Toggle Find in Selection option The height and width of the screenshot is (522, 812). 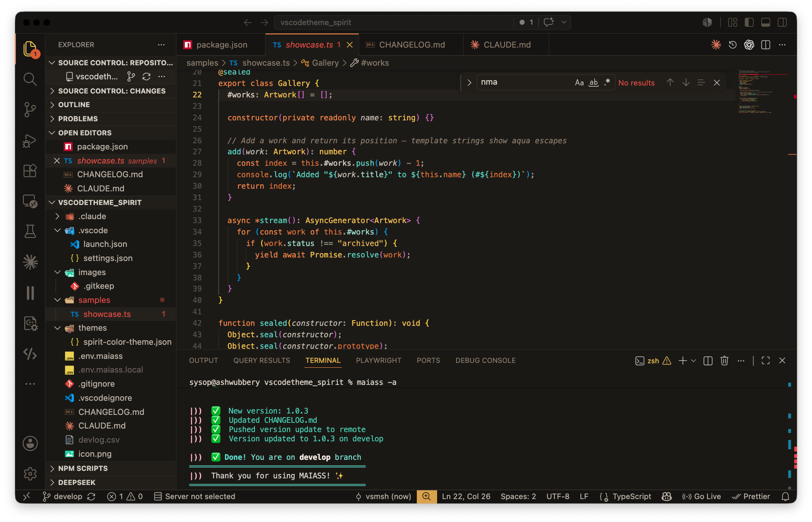[701, 82]
